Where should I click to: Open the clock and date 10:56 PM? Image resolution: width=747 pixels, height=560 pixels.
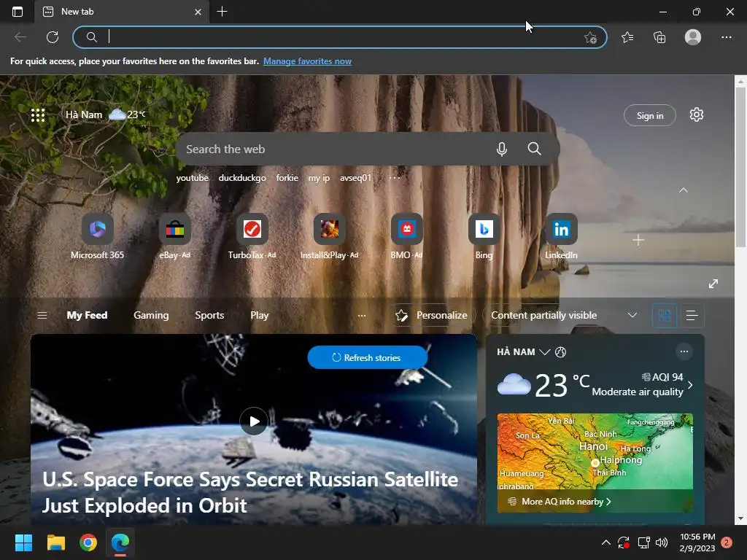tap(697, 542)
